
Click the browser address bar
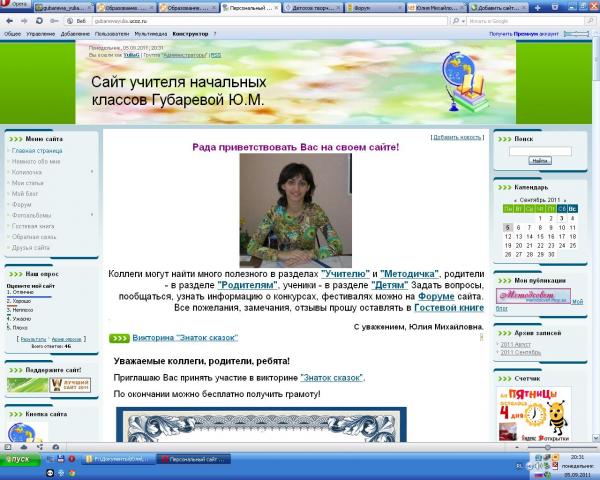click(x=269, y=21)
